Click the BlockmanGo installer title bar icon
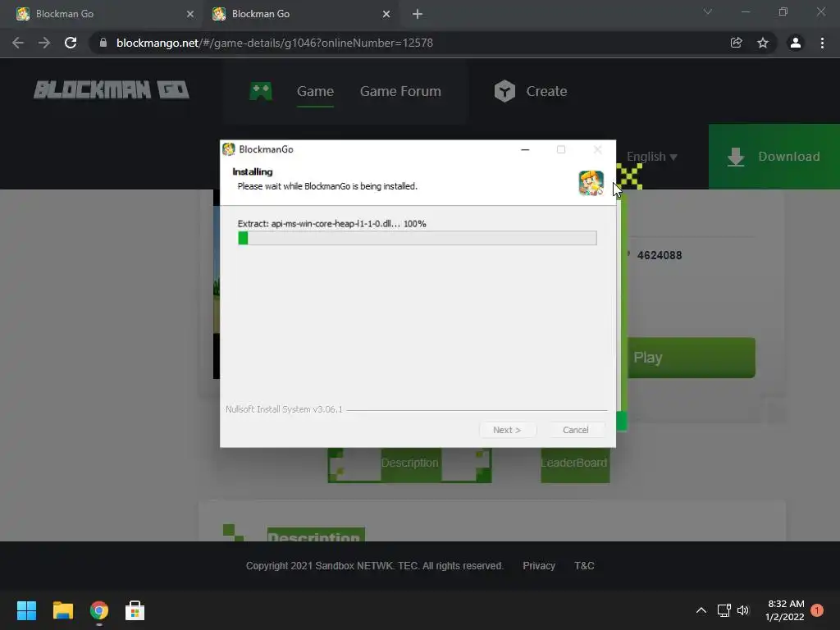The height and width of the screenshot is (630, 840). point(229,149)
